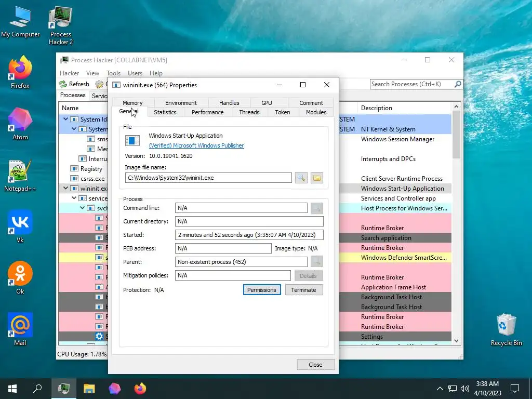Image resolution: width=532 pixels, height=399 pixels.
Task: Open the notifications action center icon
Action: [x=515, y=389]
